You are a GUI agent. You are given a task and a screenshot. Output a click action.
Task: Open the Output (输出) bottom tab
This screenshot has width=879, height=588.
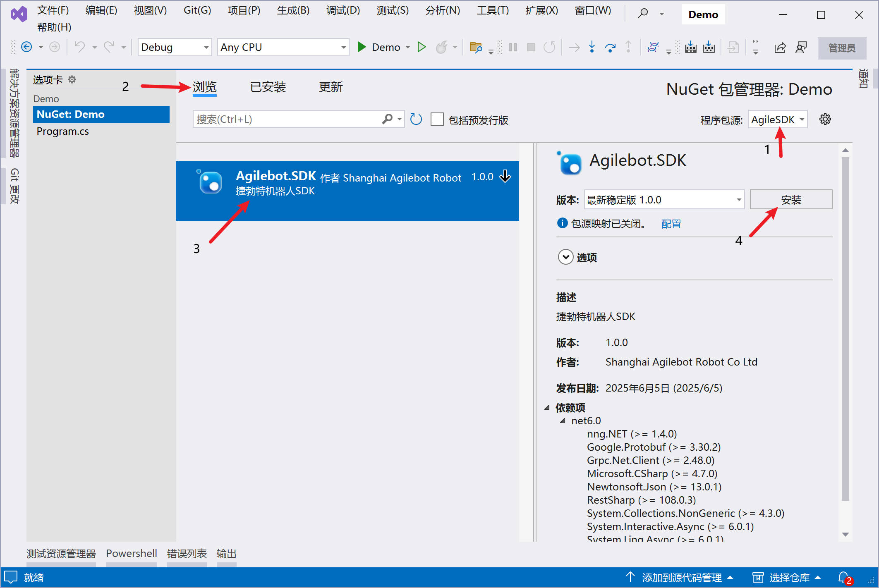click(x=226, y=554)
